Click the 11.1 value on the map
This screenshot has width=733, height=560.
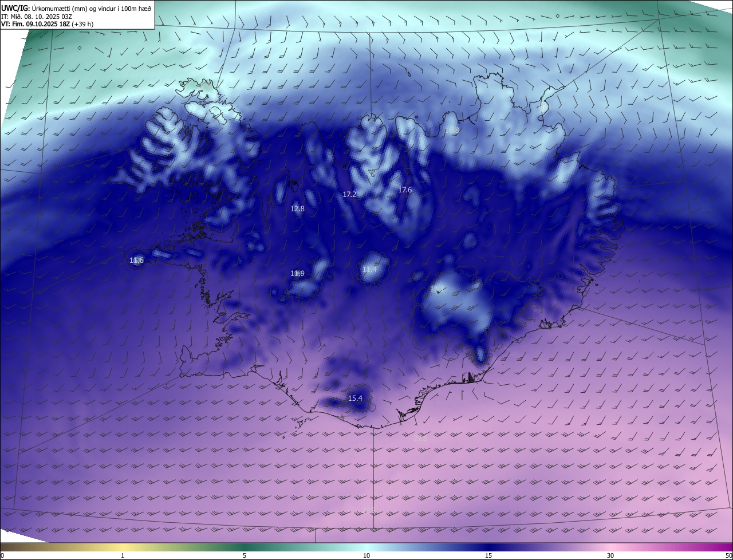[436, 289]
